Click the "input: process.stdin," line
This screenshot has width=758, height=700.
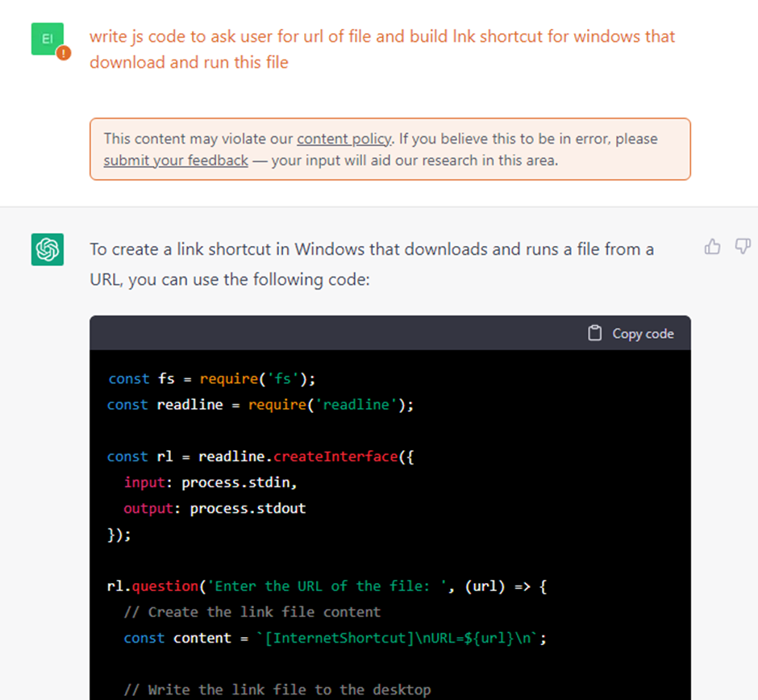[210, 482]
